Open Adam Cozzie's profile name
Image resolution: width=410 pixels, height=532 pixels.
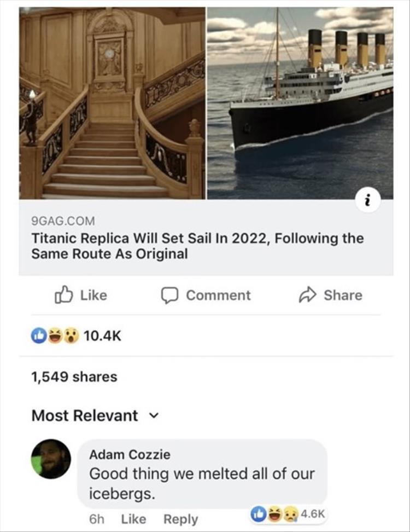pos(130,454)
